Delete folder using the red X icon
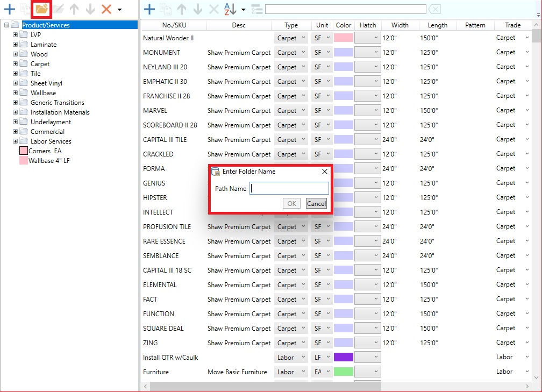 (x=105, y=9)
